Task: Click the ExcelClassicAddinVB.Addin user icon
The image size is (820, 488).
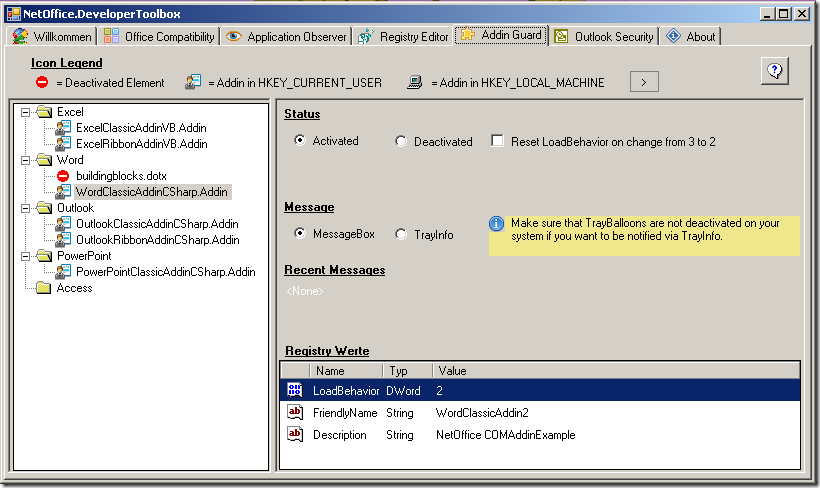Action: click(x=63, y=128)
